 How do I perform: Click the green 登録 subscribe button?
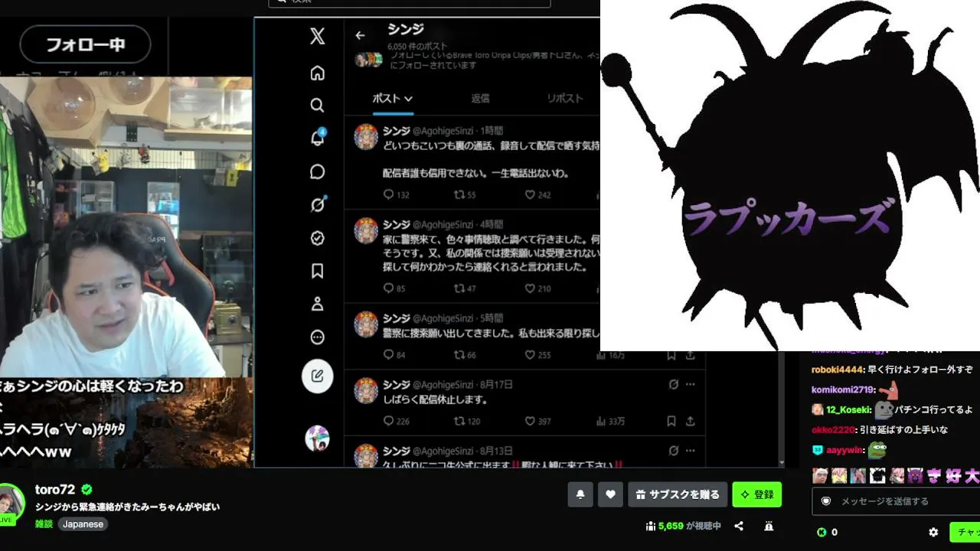click(756, 494)
